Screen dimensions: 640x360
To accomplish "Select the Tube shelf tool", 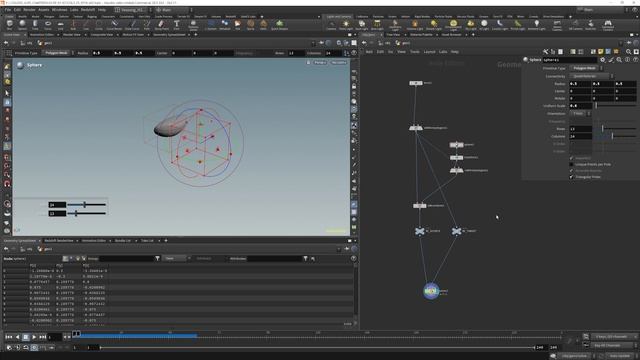I will [35, 25].
